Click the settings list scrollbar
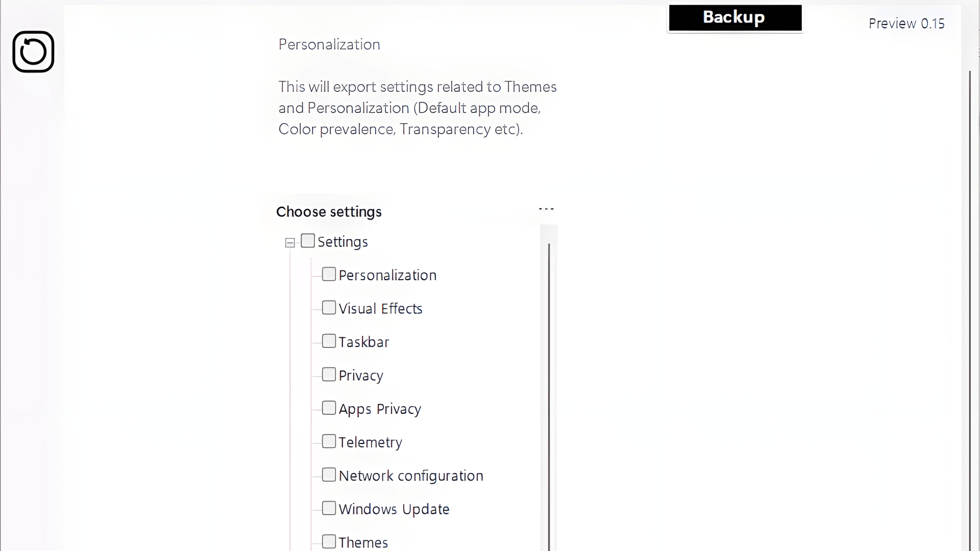The image size is (980, 551). (549, 383)
